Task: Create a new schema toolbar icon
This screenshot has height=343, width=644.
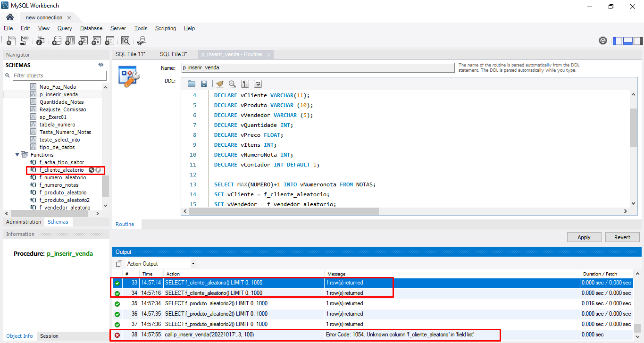Action: pos(57,41)
